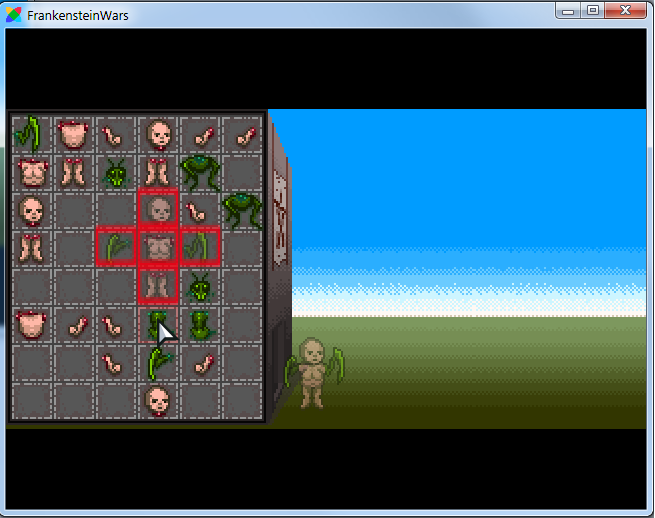The height and width of the screenshot is (518, 655).
Task: Pick the human torso in the top row
Action: point(73,133)
